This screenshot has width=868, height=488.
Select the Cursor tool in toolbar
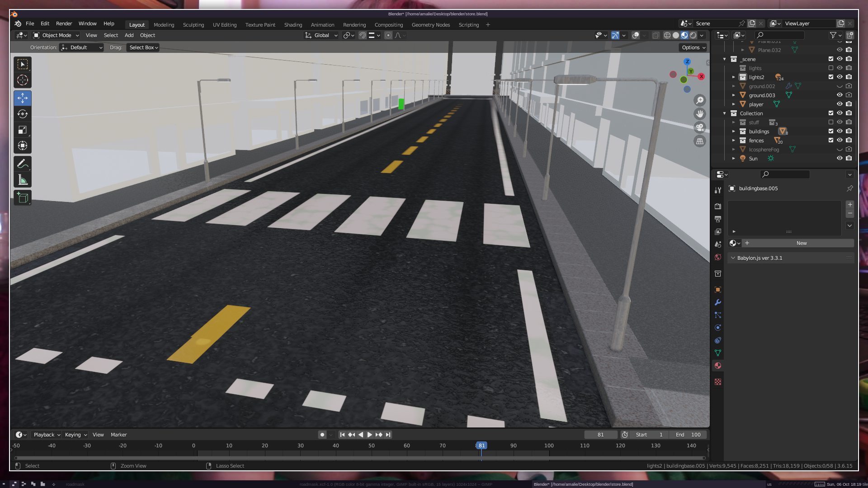pos(23,80)
